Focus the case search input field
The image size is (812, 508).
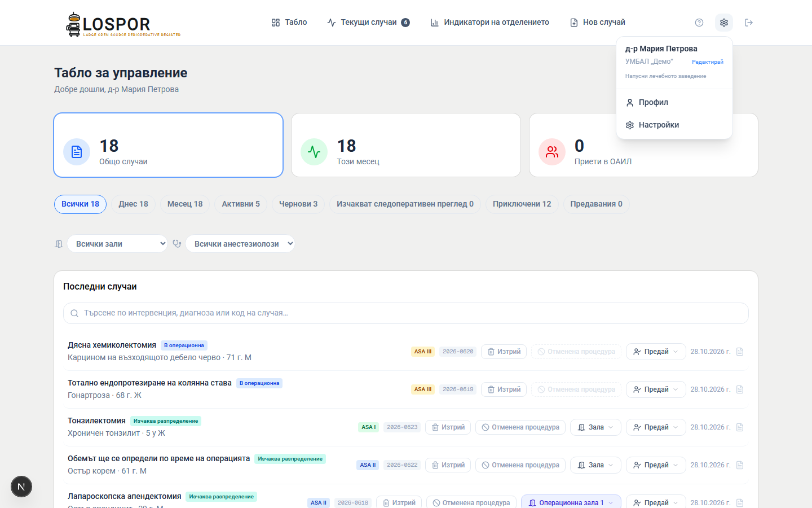[x=406, y=313]
